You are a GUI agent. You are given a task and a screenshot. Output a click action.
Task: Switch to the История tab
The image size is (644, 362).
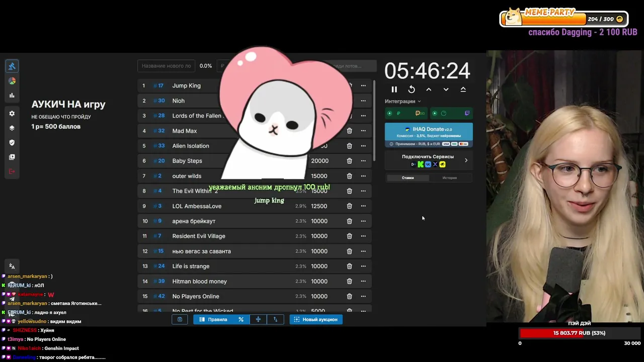coord(449,177)
